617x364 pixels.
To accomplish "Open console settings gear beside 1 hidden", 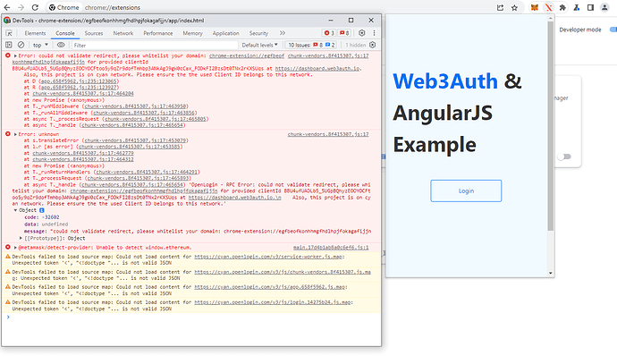I will pyautogui.click(x=373, y=45).
